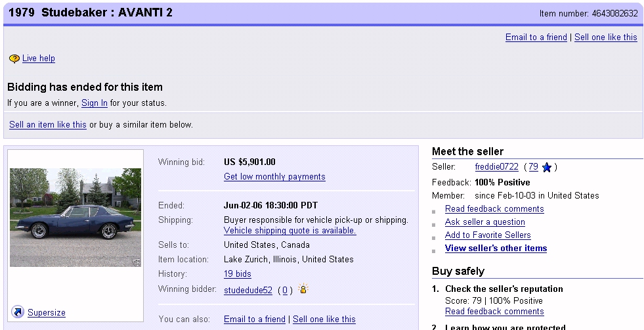The image size is (644, 330).
Task: Click the winning bidder's new-member icon
Action: pyautogui.click(x=303, y=289)
